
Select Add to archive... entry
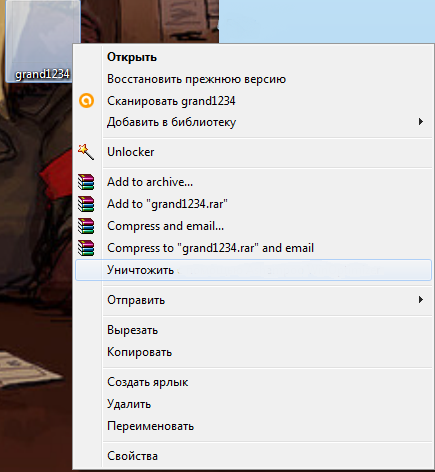[x=253, y=182]
